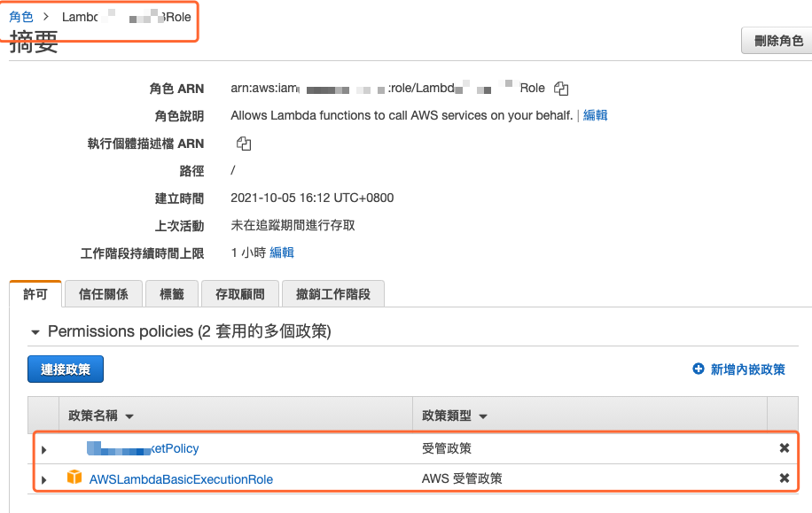Select the 摘要 heading
This screenshot has width=812, height=513.
pos(34,42)
